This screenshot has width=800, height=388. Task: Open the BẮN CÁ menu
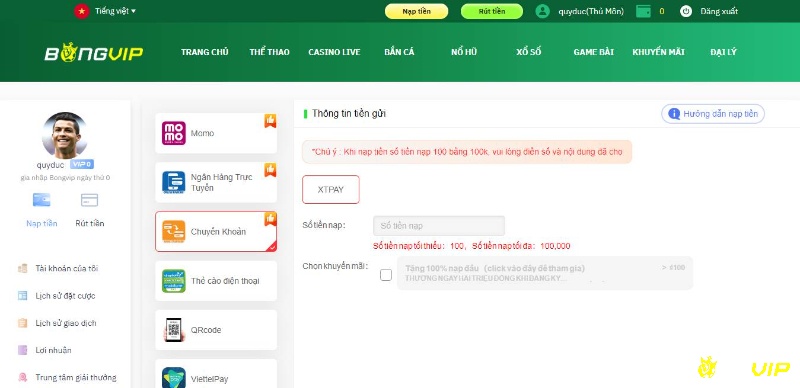pyautogui.click(x=399, y=52)
